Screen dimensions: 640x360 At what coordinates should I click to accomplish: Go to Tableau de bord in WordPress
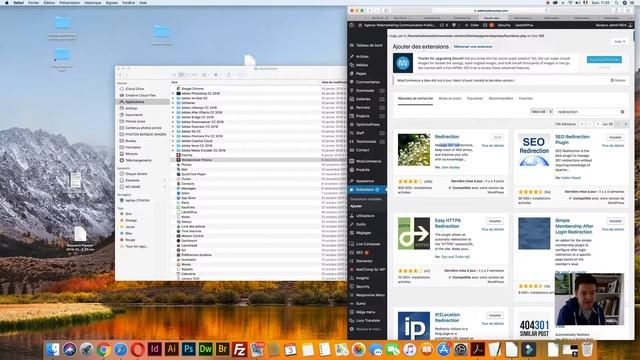369,45
